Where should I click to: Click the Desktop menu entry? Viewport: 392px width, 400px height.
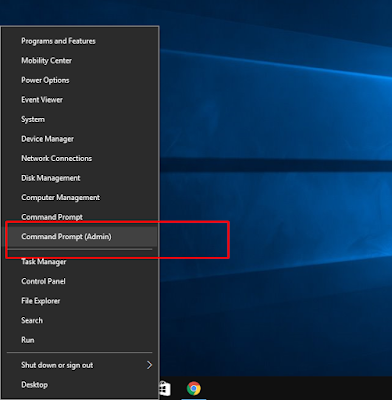point(80,385)
